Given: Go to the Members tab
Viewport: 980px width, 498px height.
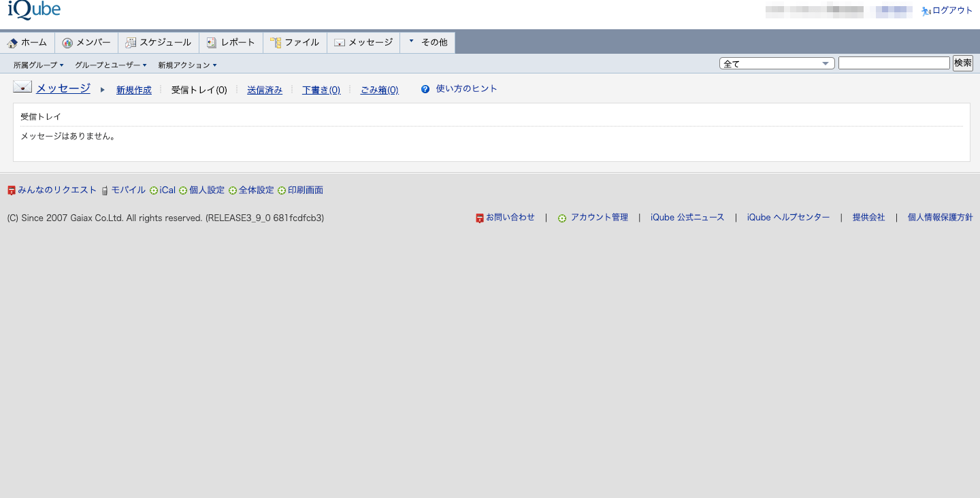Looking at the screenshot, I should click(x=86, y=42).
